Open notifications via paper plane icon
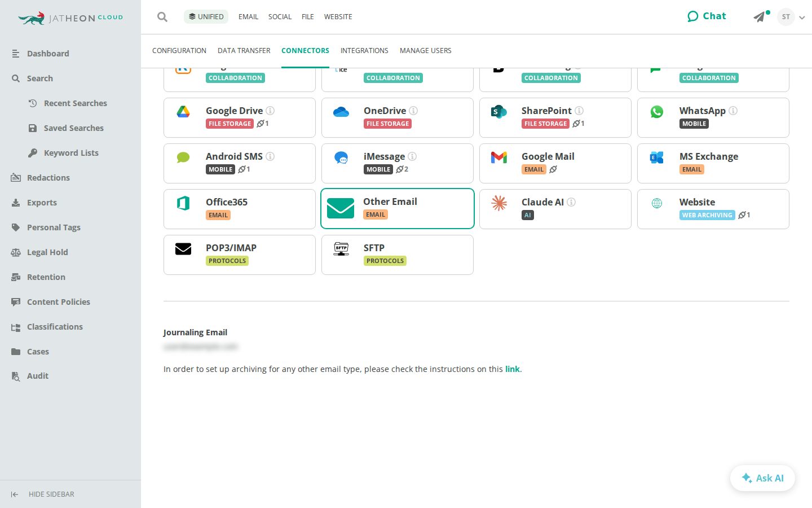The height and width of the screenshot is (508, 812). click(760, 17)
